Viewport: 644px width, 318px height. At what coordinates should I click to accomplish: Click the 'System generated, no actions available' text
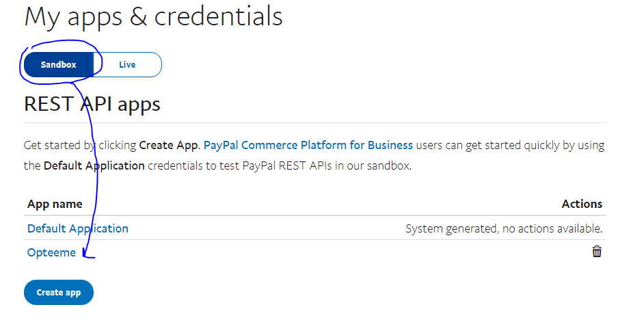click(x=504, y=228)
